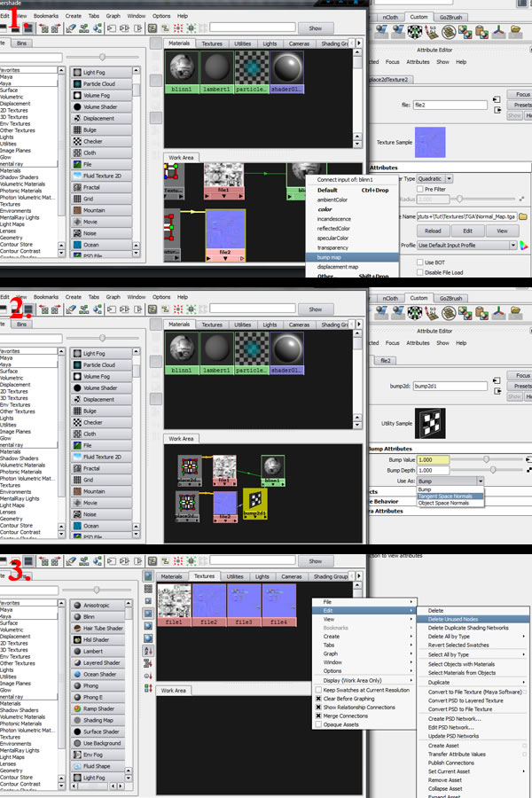Click the purple Texture Sample swatch
This screenshot has height=798, width=532.
430,142
